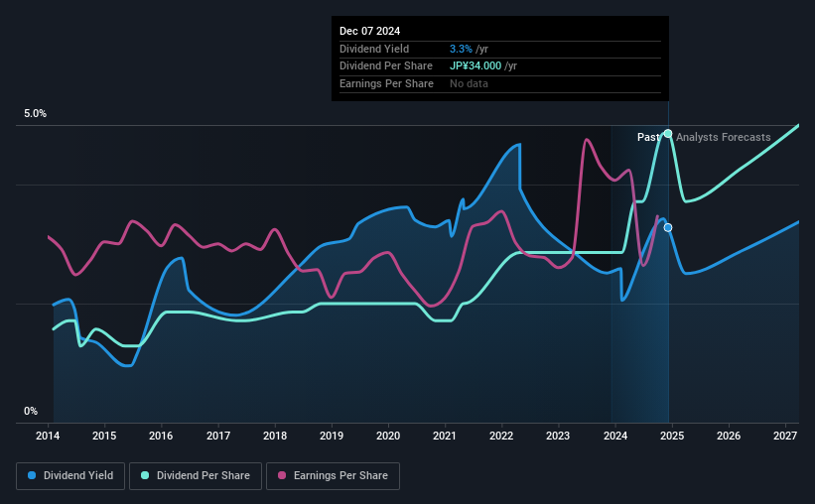Click the 2018 x-axis year label
Screen dimensions: 815x504
point(275,436)
